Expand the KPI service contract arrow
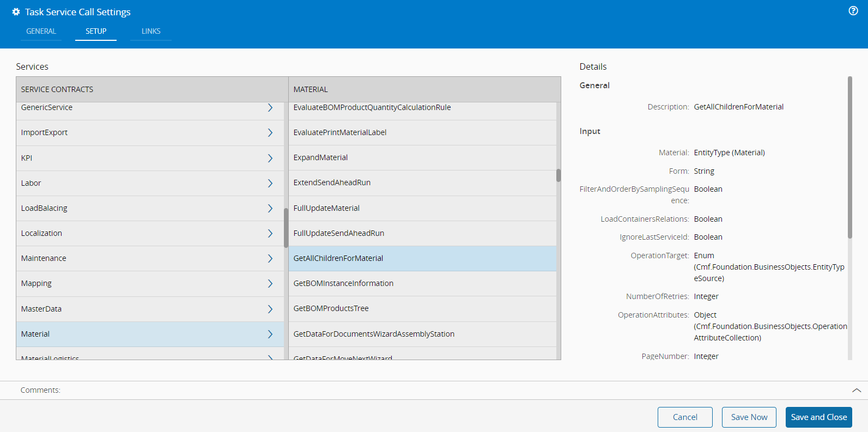 tap(270, 158)
